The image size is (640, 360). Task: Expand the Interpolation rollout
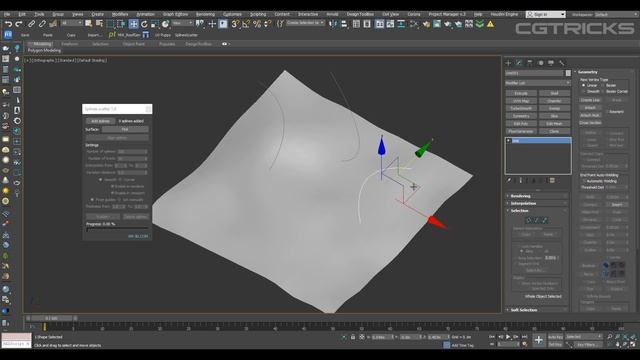click(537, 203)
